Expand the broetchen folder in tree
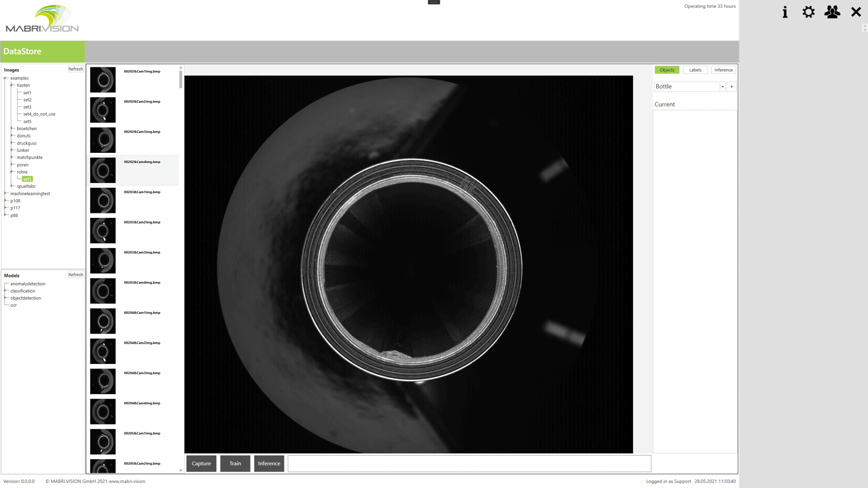 coord(12,129)
